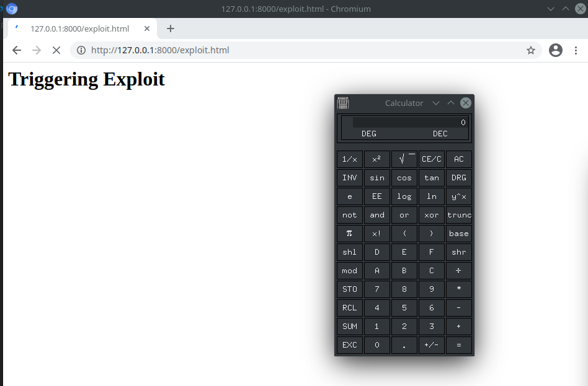The image size is (588, 386).
Task: Open the Chromium profile avatar
Action: point(555,50)
